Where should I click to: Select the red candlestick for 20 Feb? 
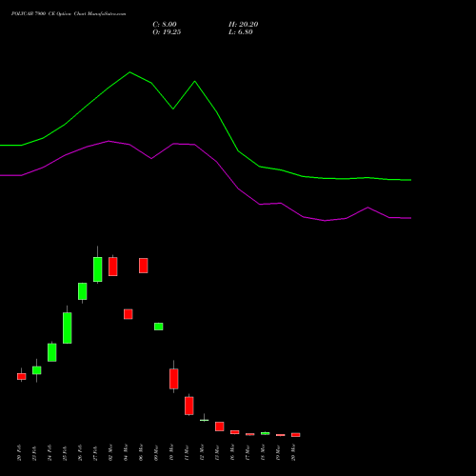point(22,376)
